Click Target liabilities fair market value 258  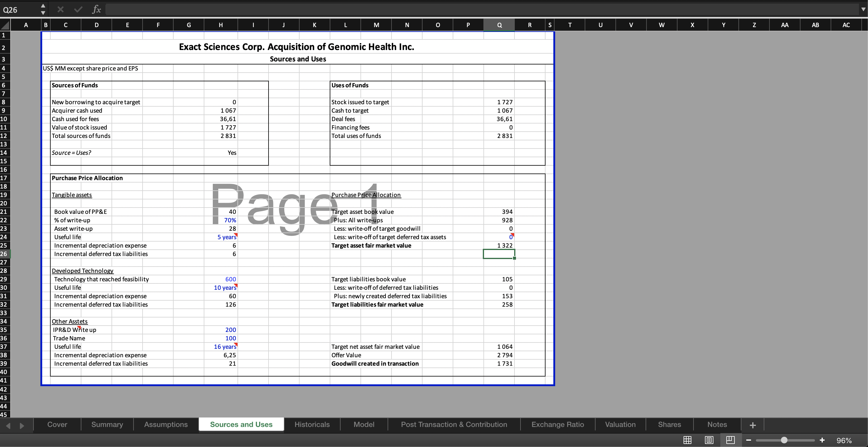click(x=499, y=305)
